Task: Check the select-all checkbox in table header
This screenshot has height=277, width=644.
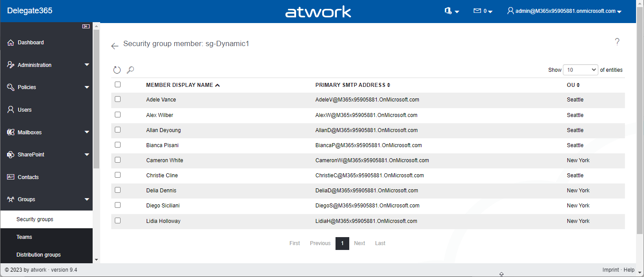Action: (x=117, y=85)
